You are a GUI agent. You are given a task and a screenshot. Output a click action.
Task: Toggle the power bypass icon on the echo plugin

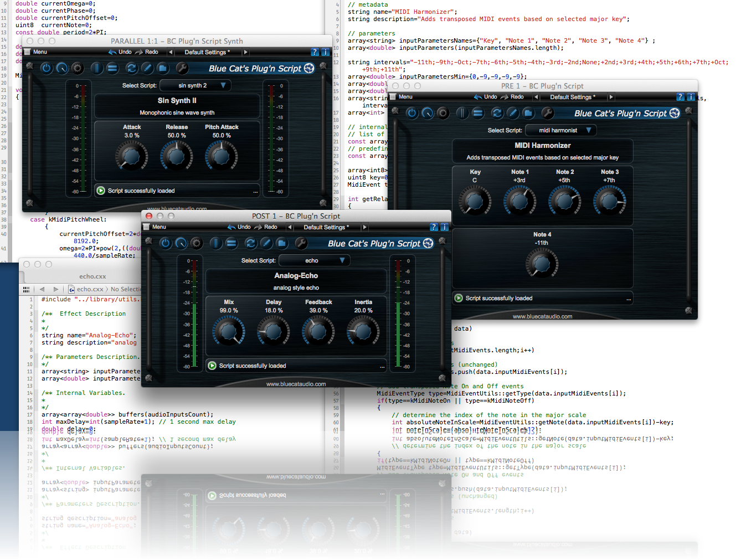[166, 243]
